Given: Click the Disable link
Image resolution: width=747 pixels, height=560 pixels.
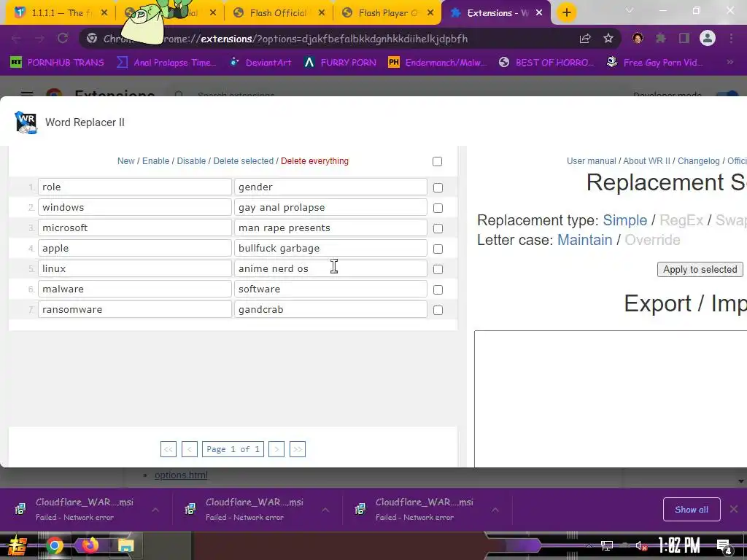Looking at the screenshot, I should [x=191, y=161].
